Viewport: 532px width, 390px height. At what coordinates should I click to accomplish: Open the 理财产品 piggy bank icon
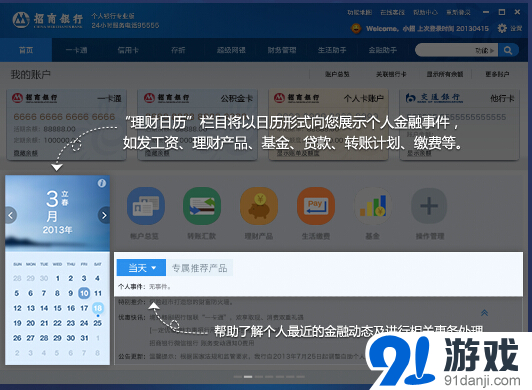tap(259, 206)
